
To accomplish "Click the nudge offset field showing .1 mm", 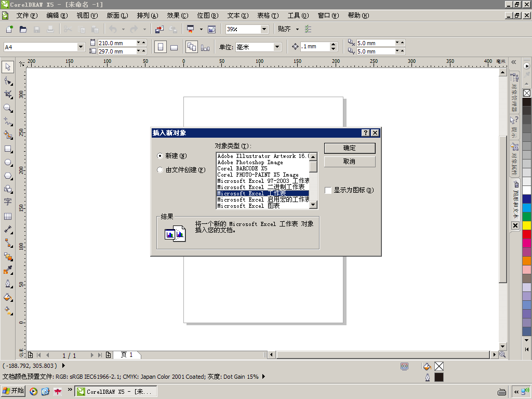I will click(x=315, y=46).
